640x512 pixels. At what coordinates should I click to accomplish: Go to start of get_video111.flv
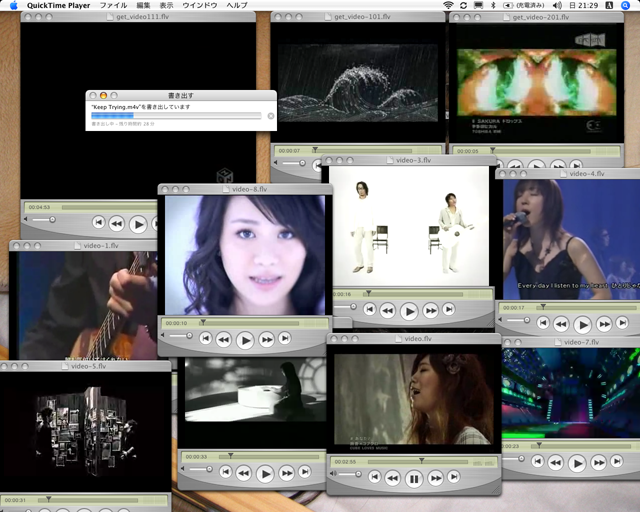[98, 222]
